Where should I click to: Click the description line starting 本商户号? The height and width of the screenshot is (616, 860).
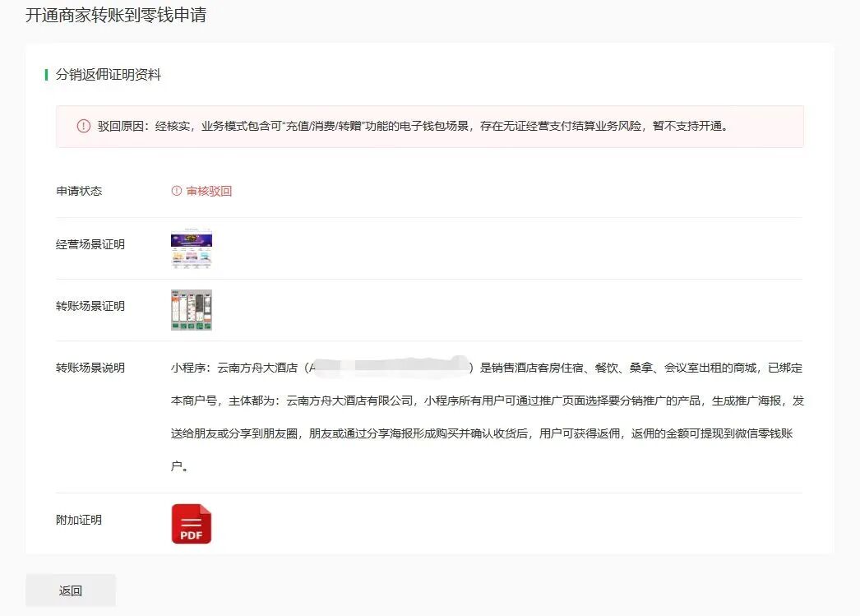click(487, 401)
